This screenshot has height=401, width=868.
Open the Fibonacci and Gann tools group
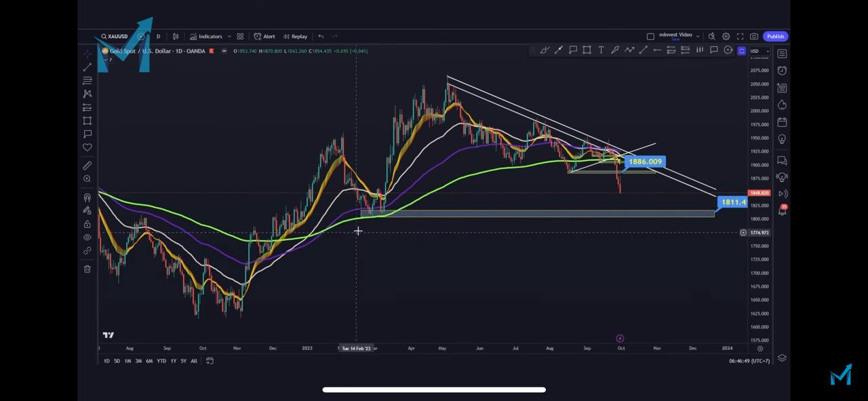(87, 81)
